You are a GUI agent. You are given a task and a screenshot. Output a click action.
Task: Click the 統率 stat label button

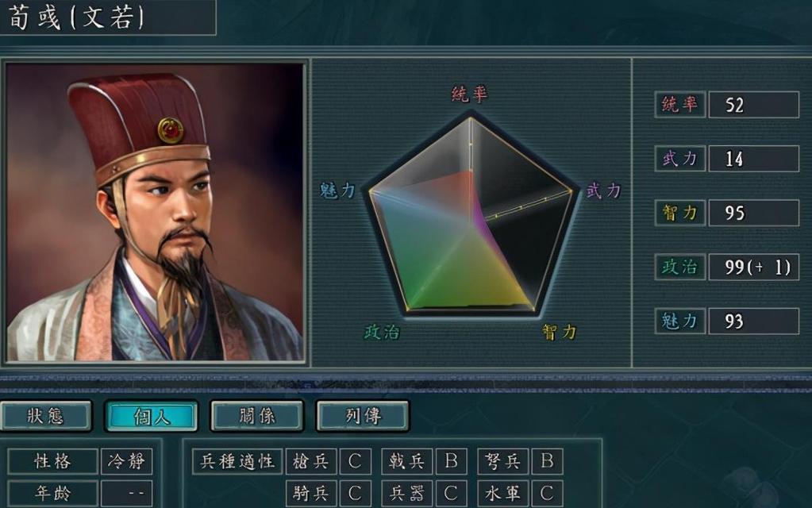(680, 105)
